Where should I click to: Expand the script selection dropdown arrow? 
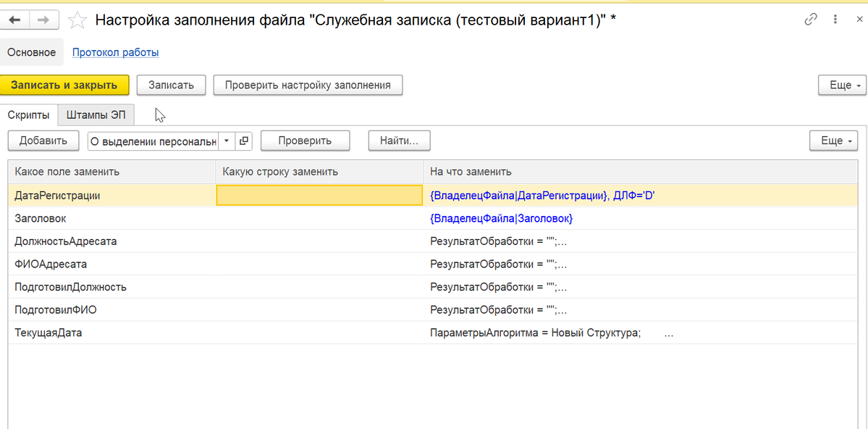(x=227, y=141)
